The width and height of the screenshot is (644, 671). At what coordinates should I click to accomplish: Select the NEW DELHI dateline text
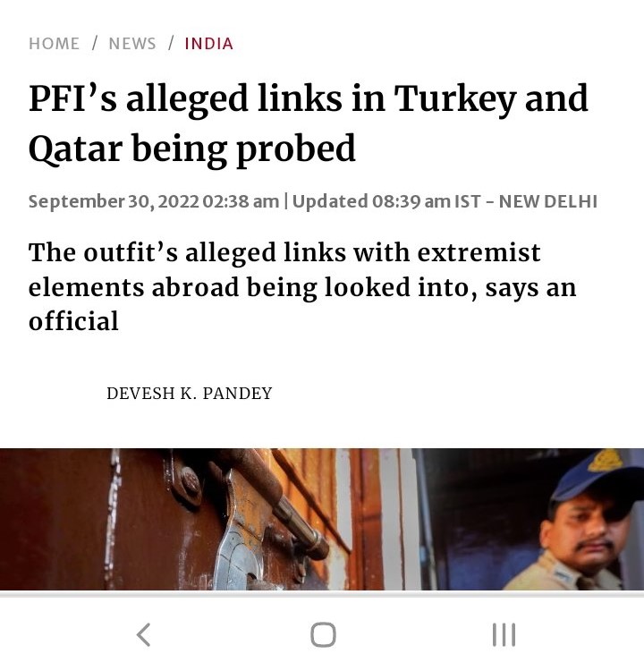pos(547,201)
